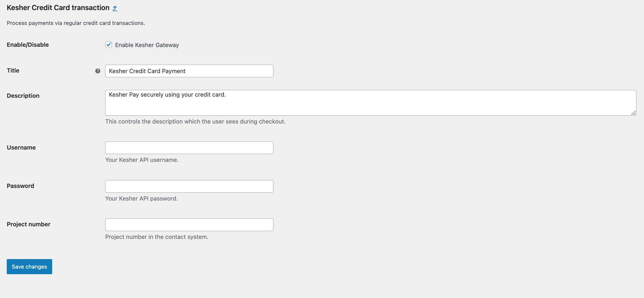Click the Kesher Credit Card transaction heading
This screenshot has width=644, height=298.
point(58,8)
